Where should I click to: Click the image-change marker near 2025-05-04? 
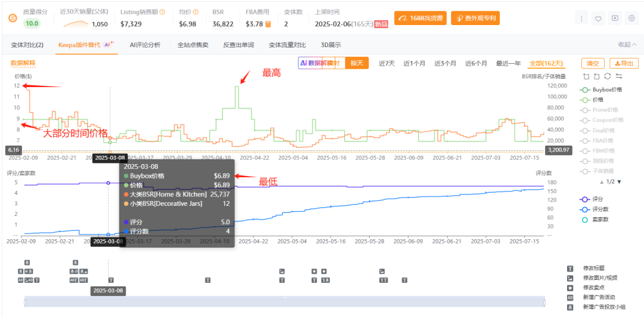click(281, 271)
